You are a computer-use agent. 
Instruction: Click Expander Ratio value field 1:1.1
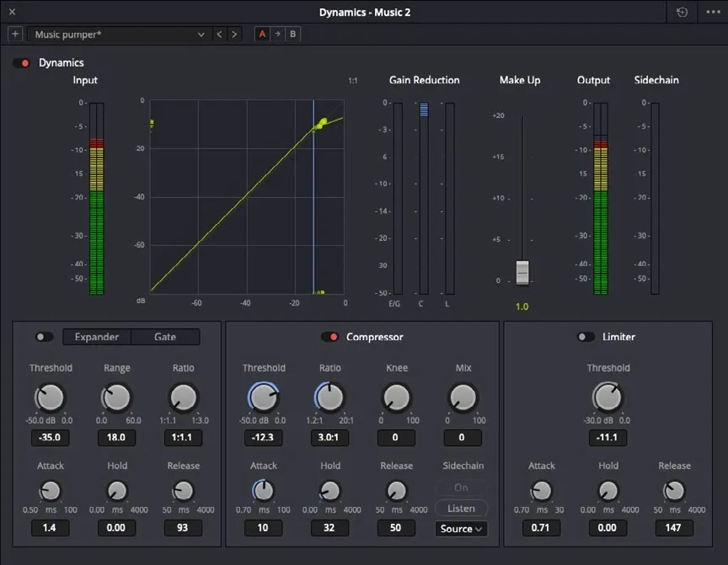coord(183,438)
